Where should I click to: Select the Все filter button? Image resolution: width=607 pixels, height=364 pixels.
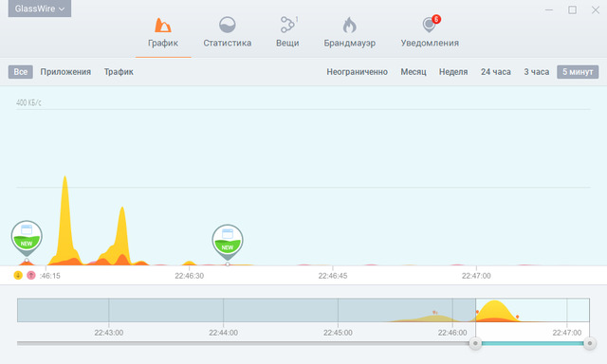point(21,72)
